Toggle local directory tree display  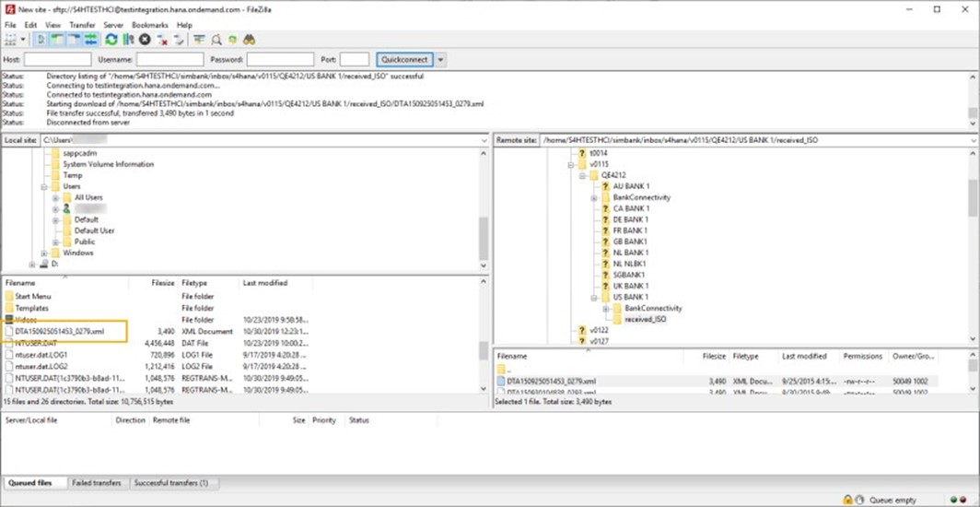58,40
